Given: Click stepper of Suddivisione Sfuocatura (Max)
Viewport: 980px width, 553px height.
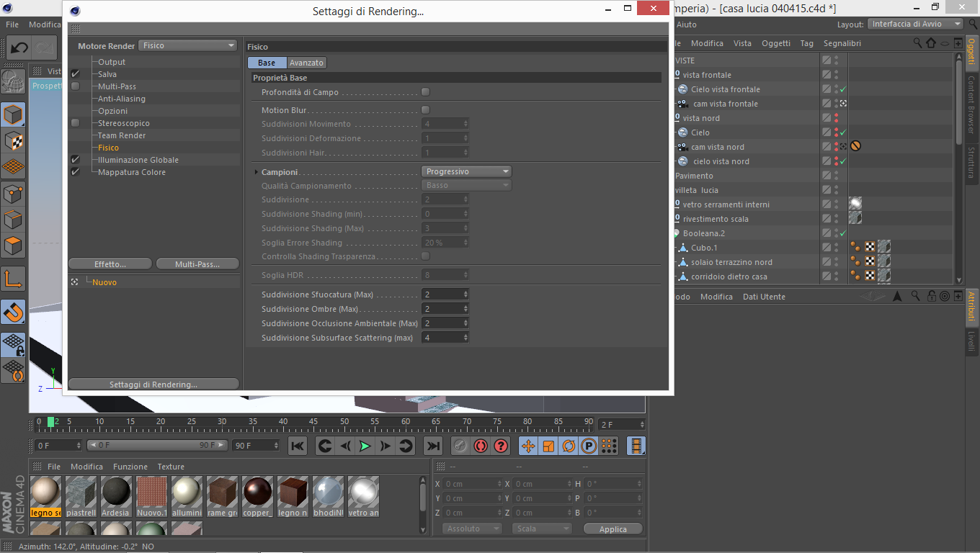Looking at the screenshot, I should click(x=465, y=295).
